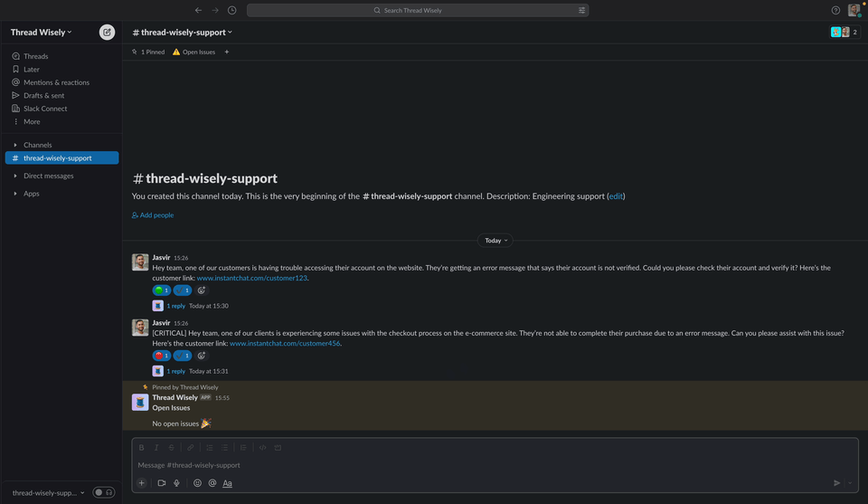Open the customer123 link

[x=252, y=278]
